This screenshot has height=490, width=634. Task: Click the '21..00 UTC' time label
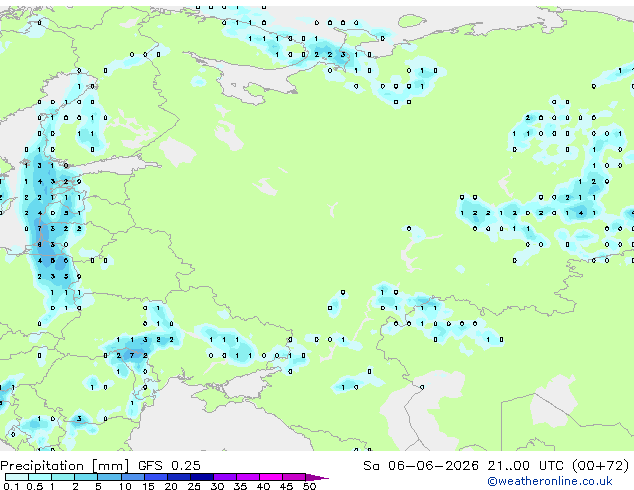[x=525, y=466]
